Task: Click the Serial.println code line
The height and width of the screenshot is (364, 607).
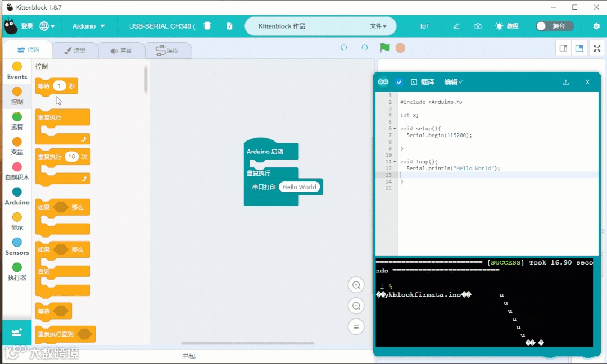Action: (x=453, y=169)
